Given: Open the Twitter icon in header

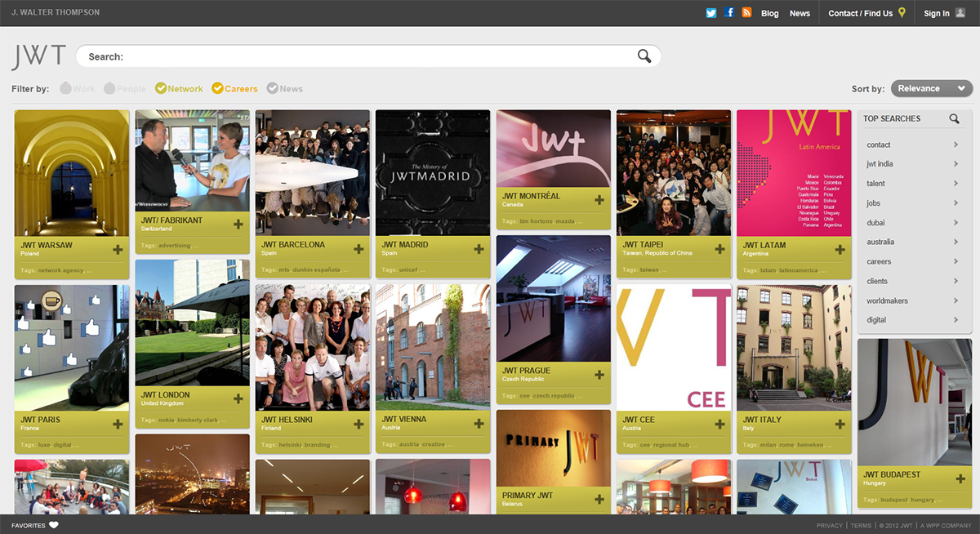Looking at the screenshot, I should pos(711,13).
